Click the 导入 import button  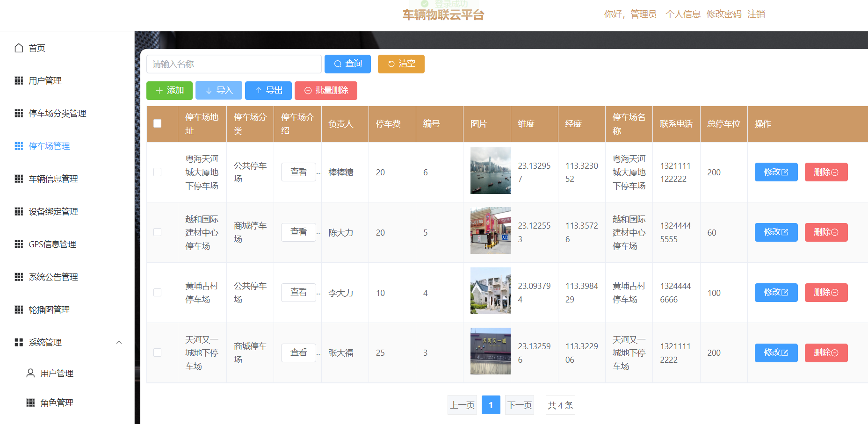(x=219, y=90)
